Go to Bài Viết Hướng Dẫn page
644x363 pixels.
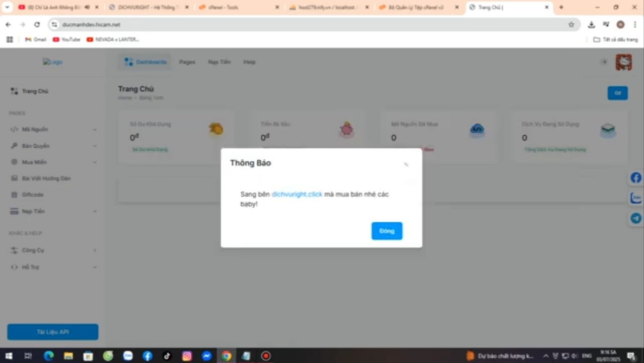[46, 178]
